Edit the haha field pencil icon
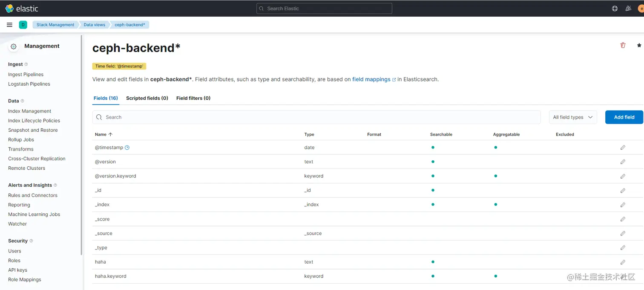The image size is (644, 290). [x=623, y=262]
